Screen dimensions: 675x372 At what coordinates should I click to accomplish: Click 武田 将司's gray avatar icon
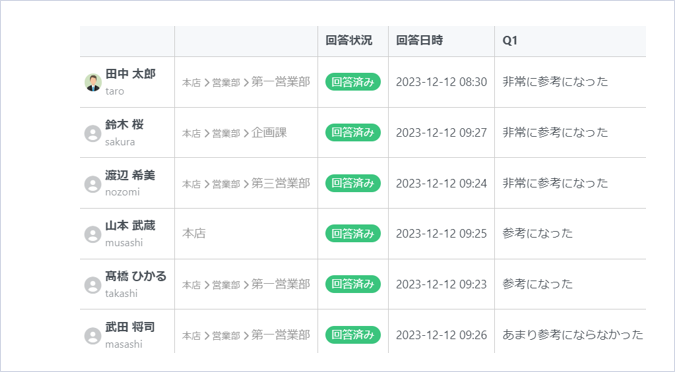pyautogui.click(x=93, y=335)
